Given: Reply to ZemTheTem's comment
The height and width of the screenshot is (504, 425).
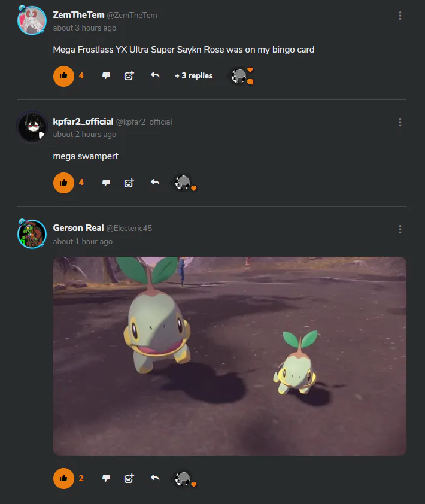Looking at the screenshot, I should (155, 75).
